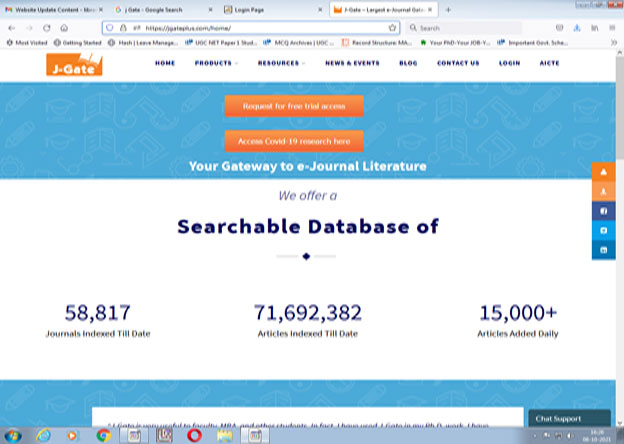This screenshot has height=444, width=624.
Task: Click the 71,692,382 articles count
Action: pyautogui.click(x=308, y=313)
